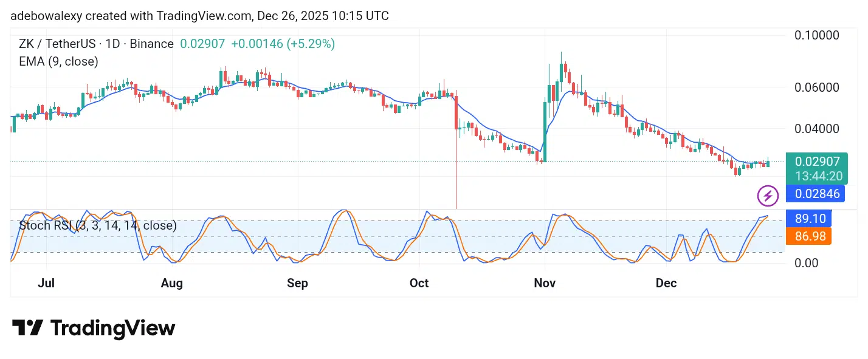Image resolution: width=868 pixels, height=359 pixels.
Task: Click the green current price label 0.02907
Action: click(x=815, y=162)
